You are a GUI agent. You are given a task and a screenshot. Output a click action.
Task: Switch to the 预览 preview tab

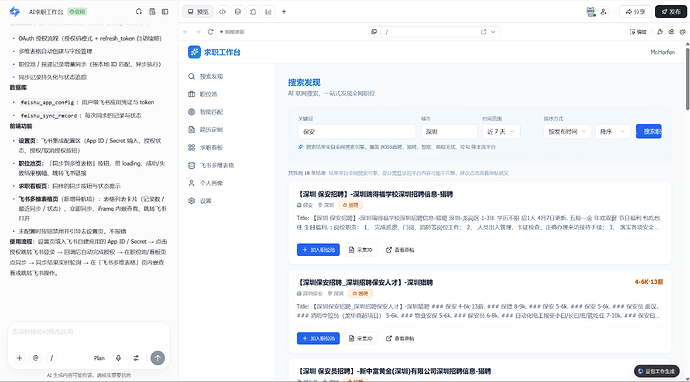click(198, 12)
